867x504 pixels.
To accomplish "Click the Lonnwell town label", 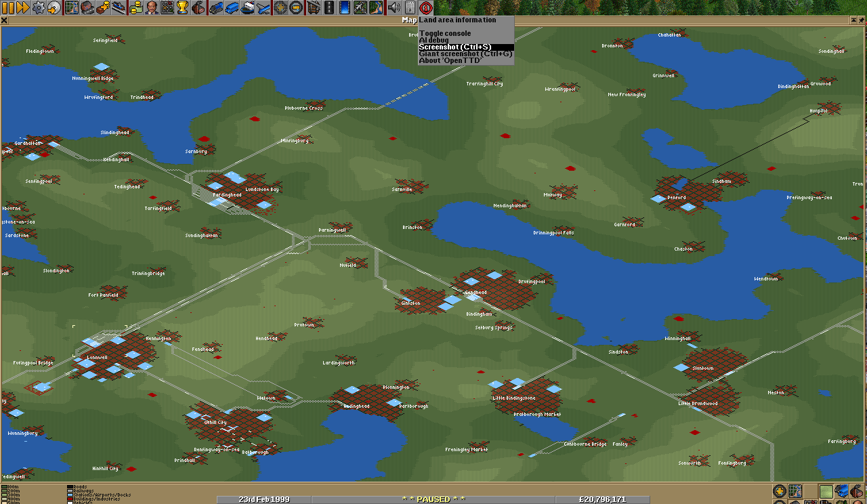I will pos(98,357).
